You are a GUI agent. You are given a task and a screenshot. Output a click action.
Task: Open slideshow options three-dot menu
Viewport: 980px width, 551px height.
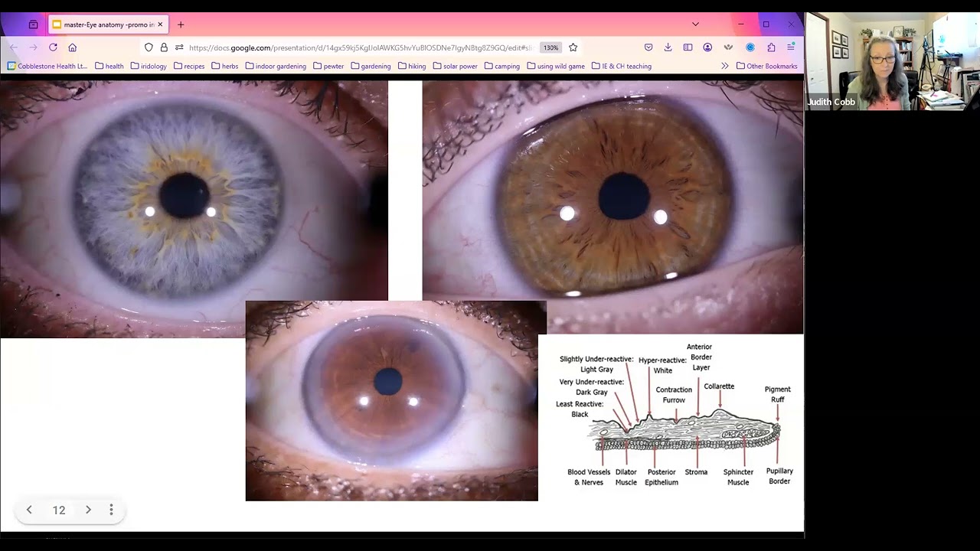(111, 510)
